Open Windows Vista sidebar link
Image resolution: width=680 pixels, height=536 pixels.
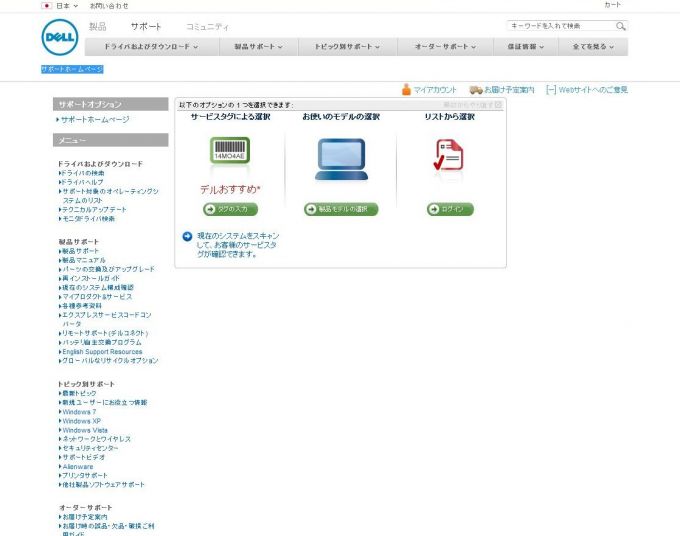tap(85, 430)
